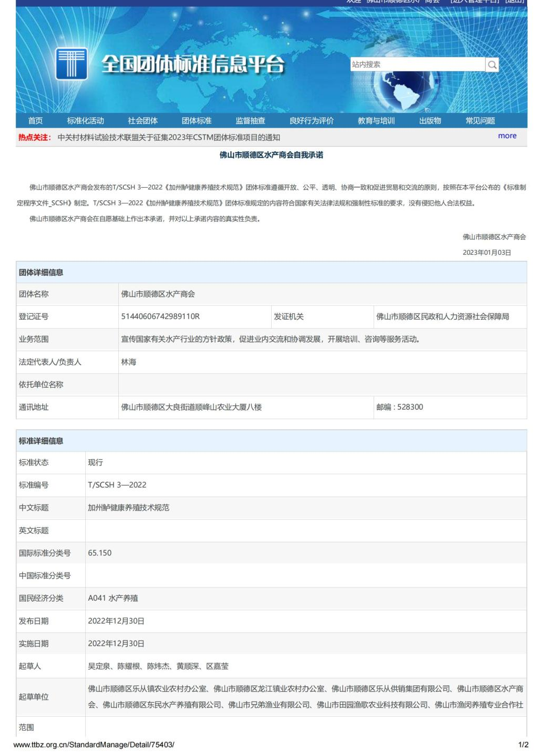Click the signature date 2023年01月03日
534x756 pixels.
pos(487,253)
